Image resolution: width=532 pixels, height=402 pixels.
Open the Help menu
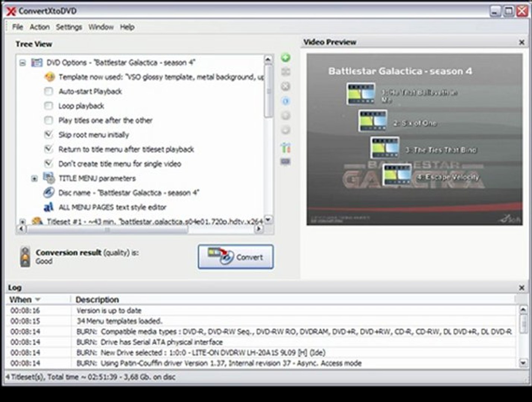127,27
